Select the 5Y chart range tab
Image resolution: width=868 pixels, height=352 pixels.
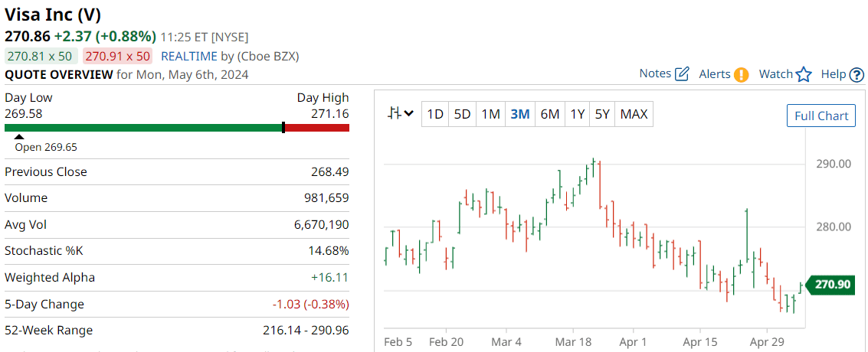(602, 114)
